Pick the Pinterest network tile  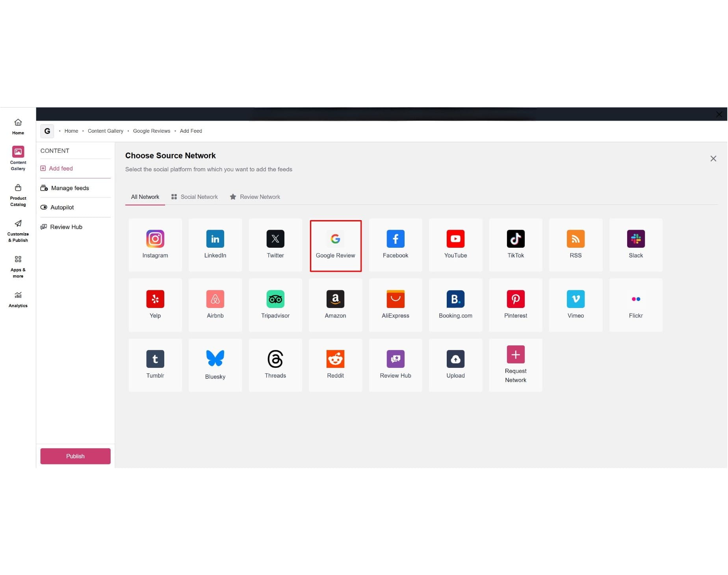tap(516, 305)
